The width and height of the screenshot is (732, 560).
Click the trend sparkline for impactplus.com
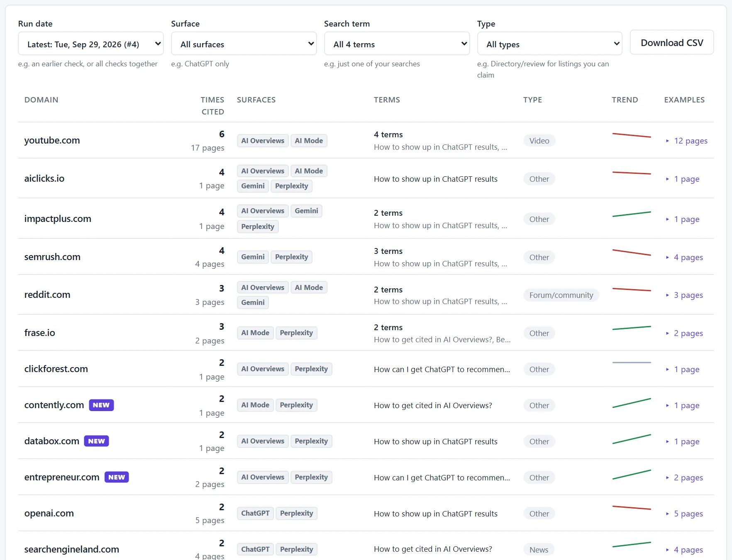click(632, 214)
